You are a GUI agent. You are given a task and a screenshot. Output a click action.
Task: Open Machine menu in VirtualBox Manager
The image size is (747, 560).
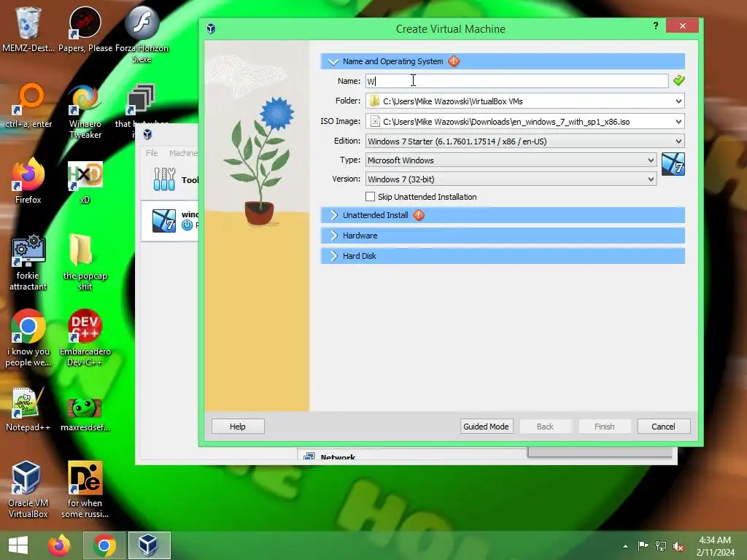[x=183, y=153]
